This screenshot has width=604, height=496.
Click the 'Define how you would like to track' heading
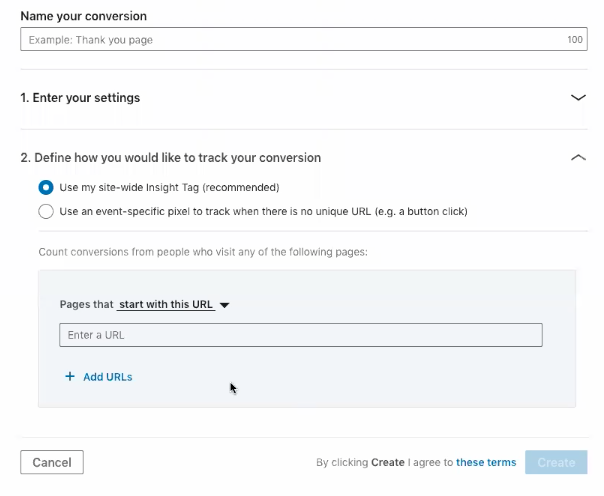171,158
